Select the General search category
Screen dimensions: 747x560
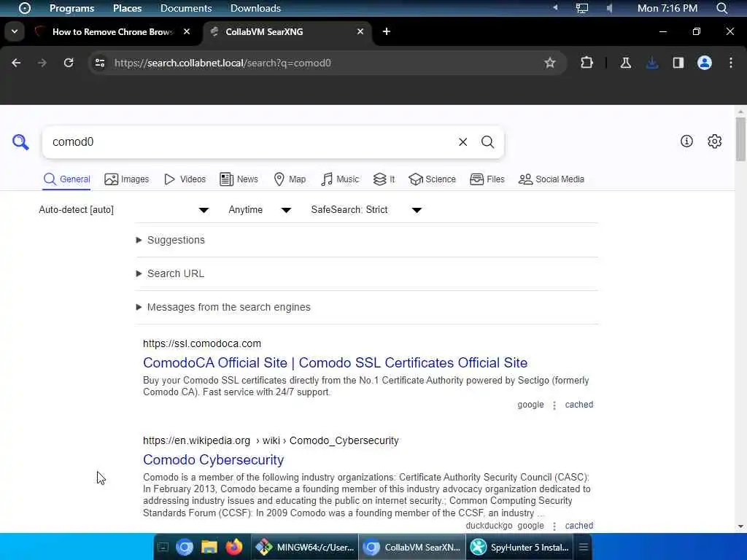tap(66, 179)
